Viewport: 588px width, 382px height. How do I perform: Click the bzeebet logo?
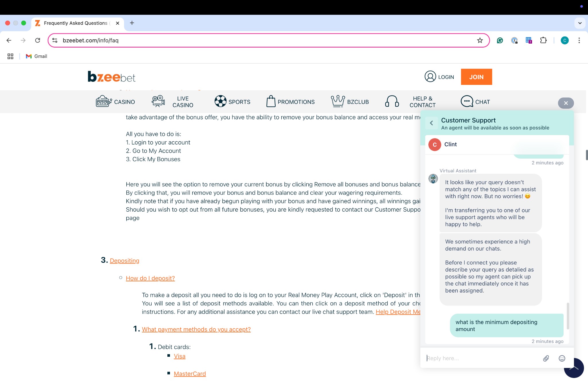(111, 77)
